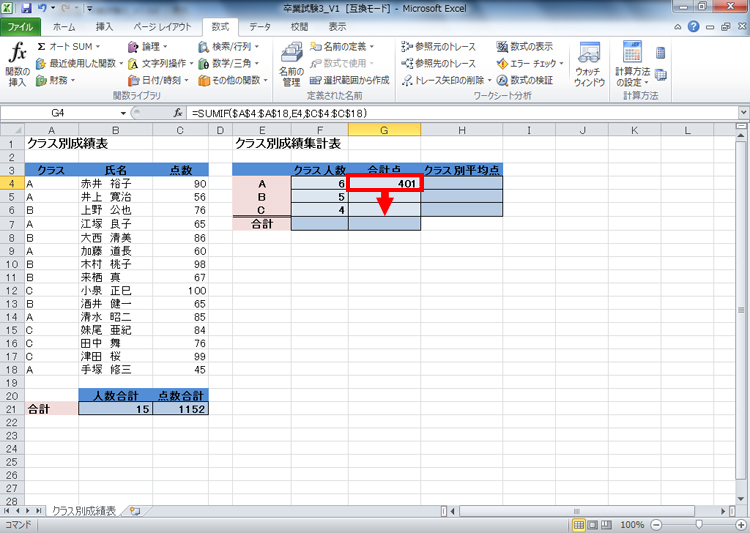Switch to Normal view in status bar
Viewport: 750px width, 533px height.
pyautogui.click(x=579, y=525)
